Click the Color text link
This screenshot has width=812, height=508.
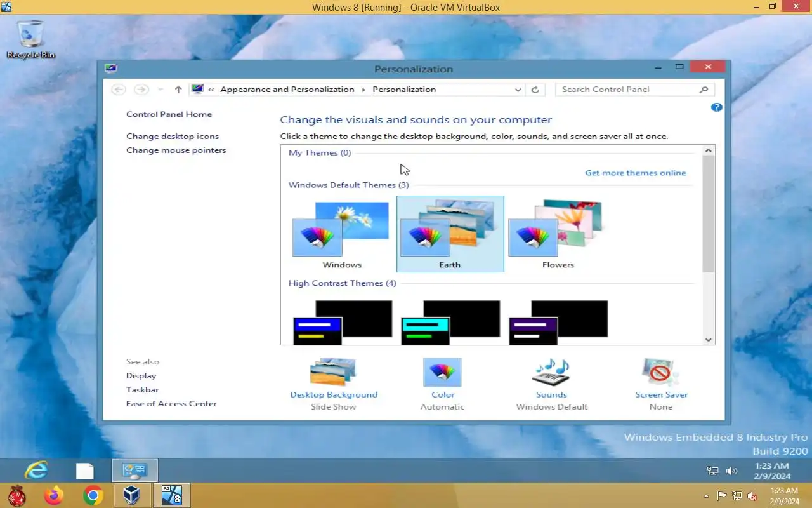[x=443, y=394]
